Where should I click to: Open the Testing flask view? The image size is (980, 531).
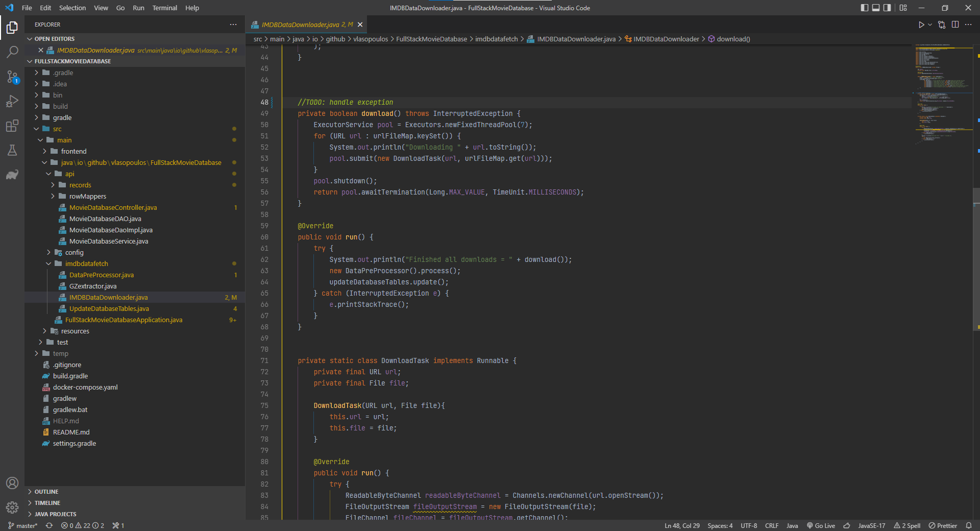pyautogui.click(x=12, y=150)
